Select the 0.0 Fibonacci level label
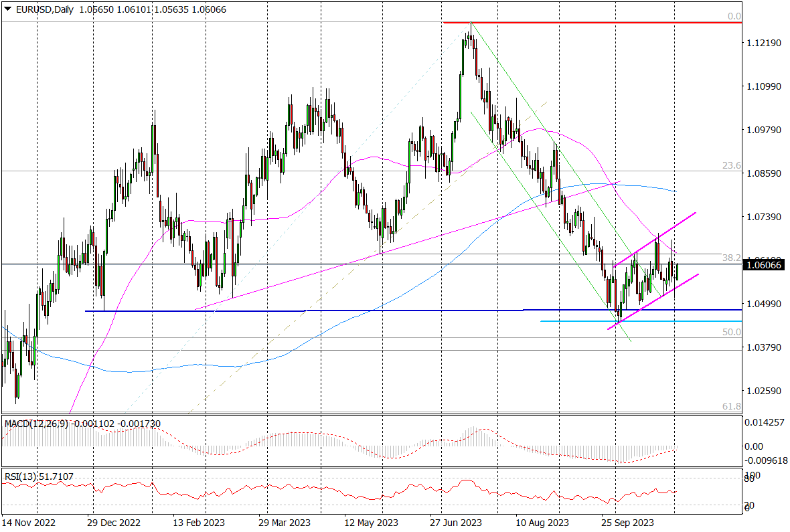This screenshot has width=790, height=532. (x=734, y=16)
